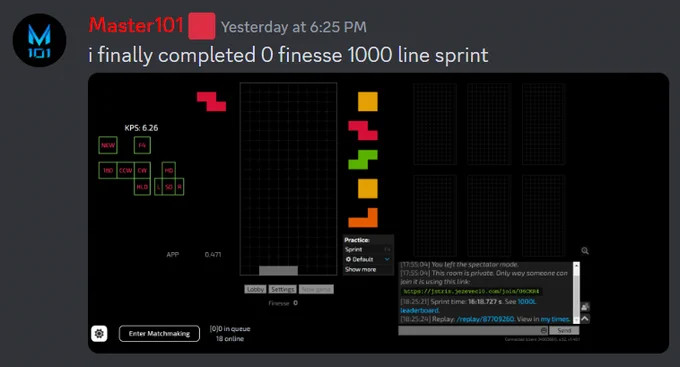
Task: Expand the Default preset dropdown
Action: click(x=368, y=259)
